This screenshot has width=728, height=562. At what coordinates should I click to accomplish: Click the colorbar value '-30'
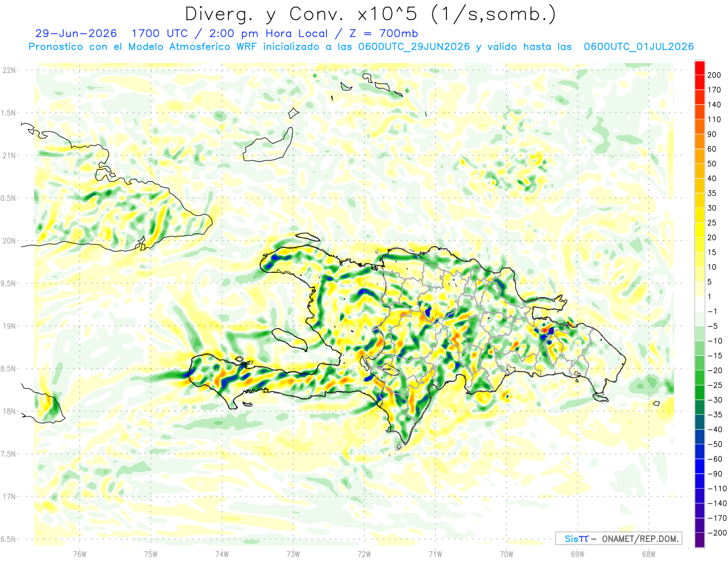point(716,400)
